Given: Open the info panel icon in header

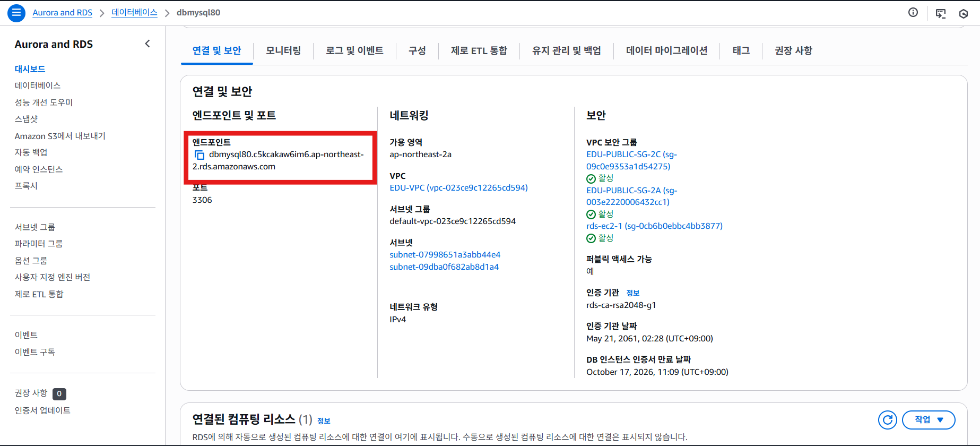Looking at the screenshot, I should [913, 13].
